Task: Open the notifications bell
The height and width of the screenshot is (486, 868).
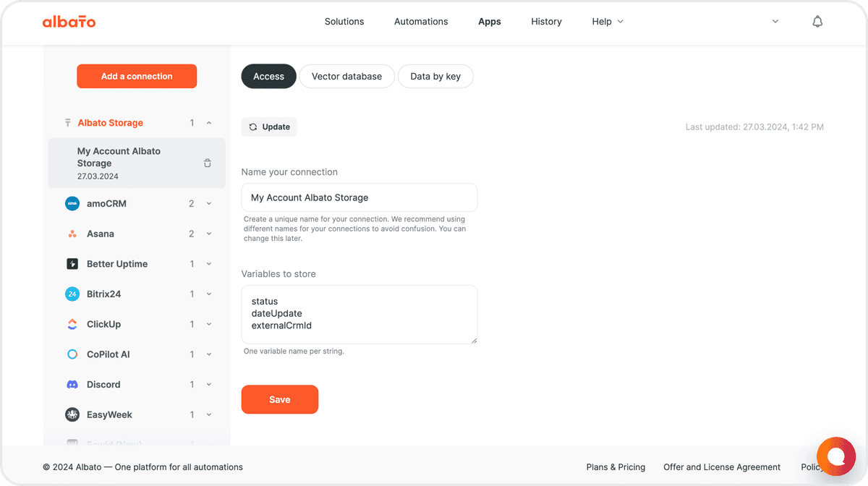Action: (817, 22)
